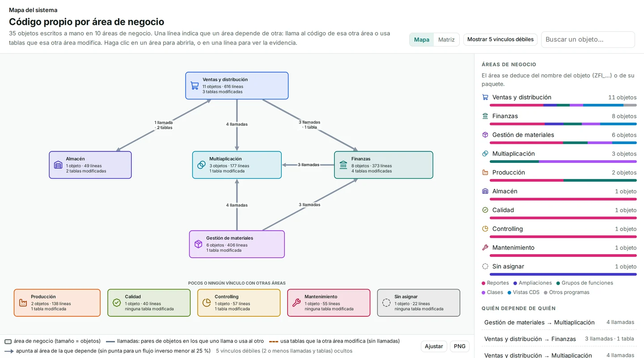The height and width of the screenshot is (358, 644).
Task: Click the '8 objetos' count for Finanzas in the sidebar
Action: pyautogui.click(x=624, y=116)
